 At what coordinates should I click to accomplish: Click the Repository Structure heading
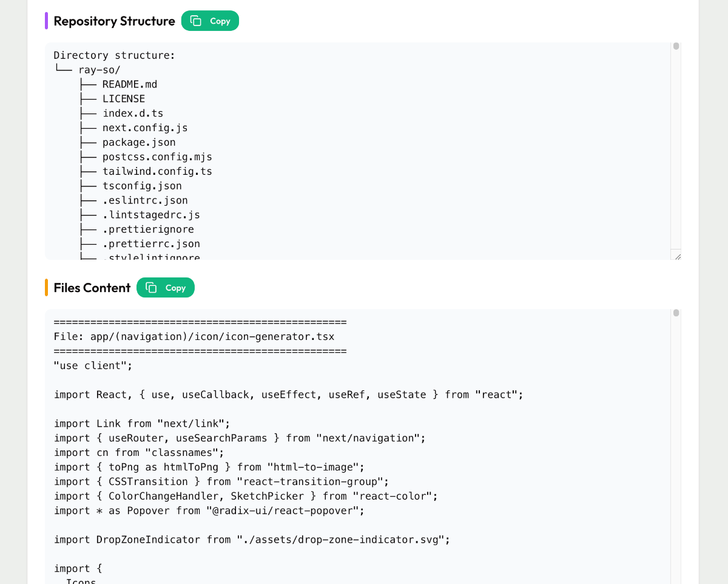[x=114, y=21]
